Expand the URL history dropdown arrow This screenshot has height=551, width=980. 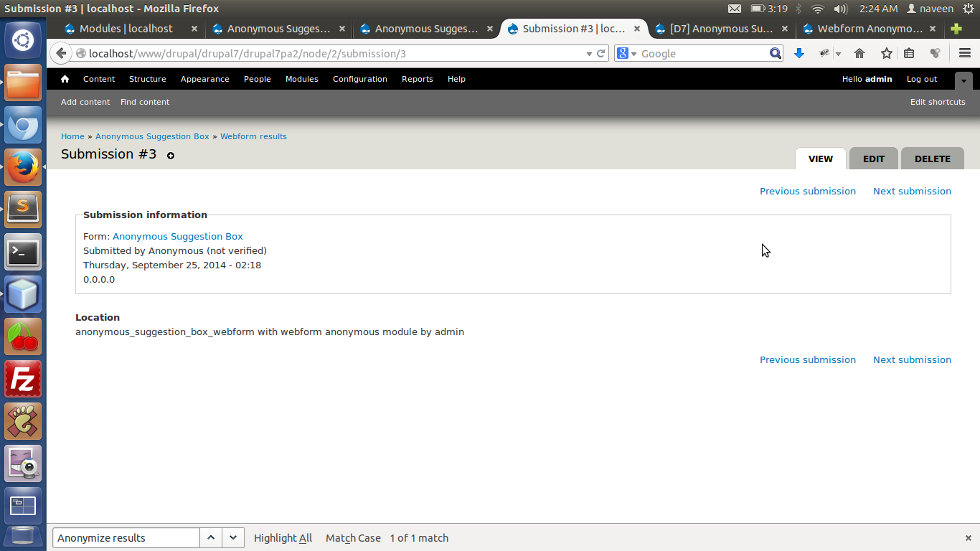pyautogui.click(x=589, y=54)
